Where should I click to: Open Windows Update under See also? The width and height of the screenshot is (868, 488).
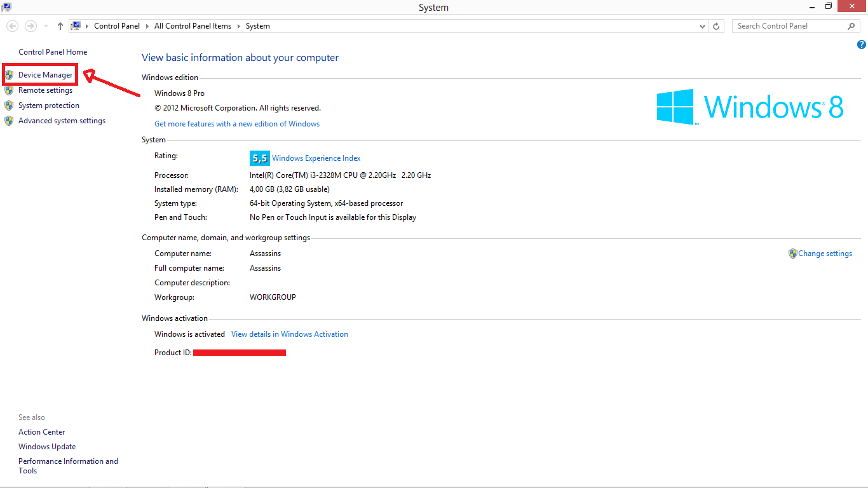pos(47,447)
